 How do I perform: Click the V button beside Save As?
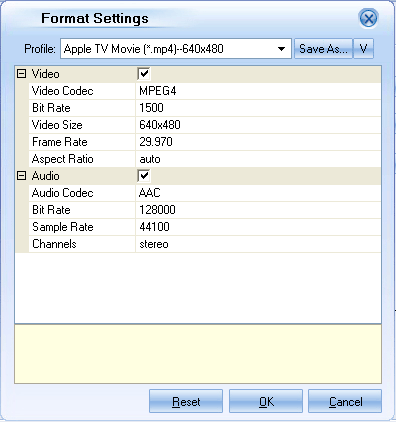click(x=363, y=49)
